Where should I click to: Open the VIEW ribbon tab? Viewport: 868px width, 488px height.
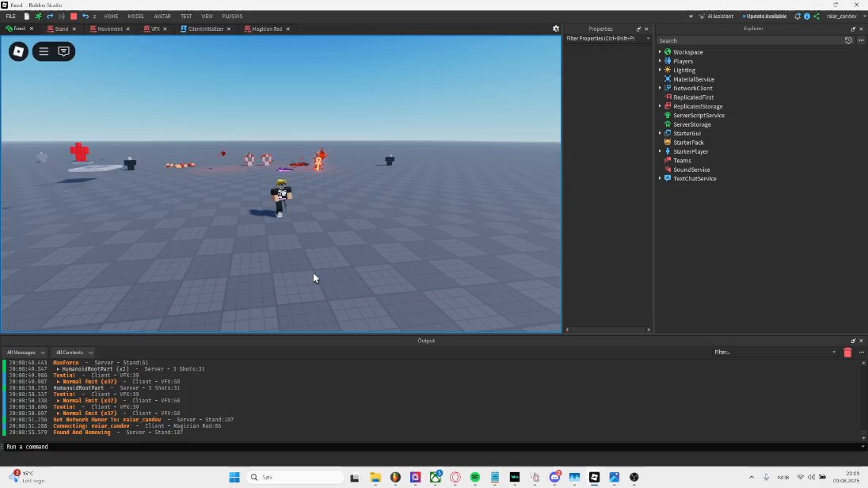pos(207,16)
